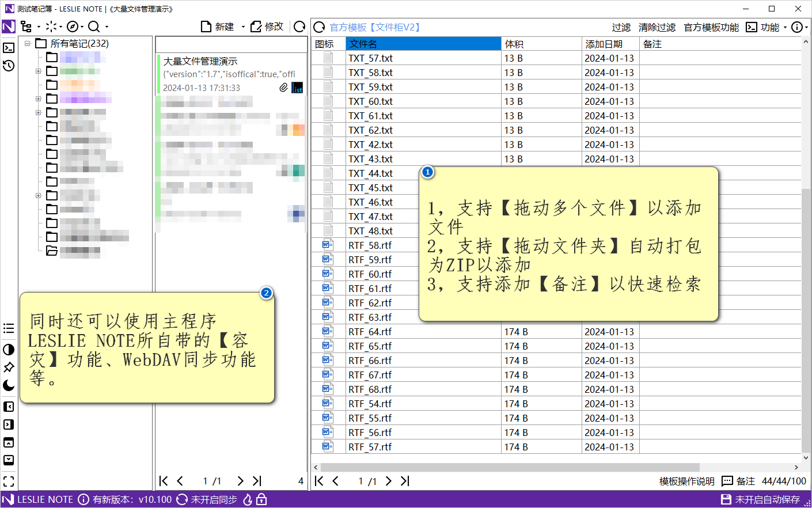
Task: Toggle the lock icon in status bar
Action: tap(261, 499)
